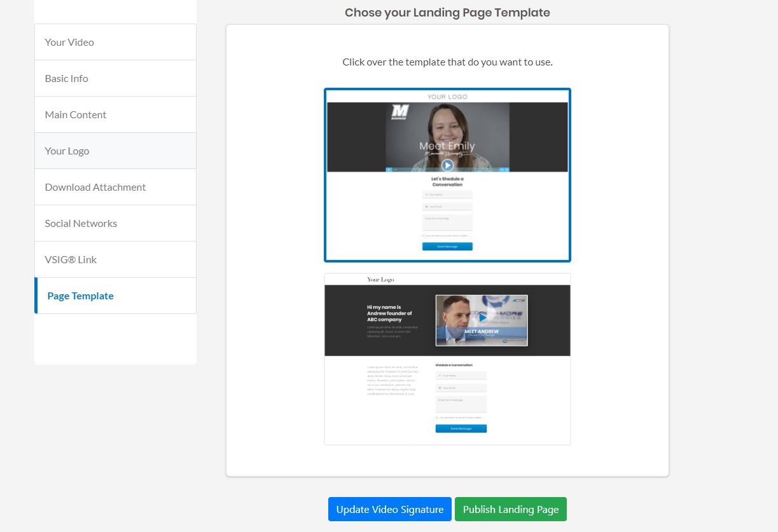Click the play button on Meet Emily video
Screen dimensions: 778x532
click(x=447, y=165)
